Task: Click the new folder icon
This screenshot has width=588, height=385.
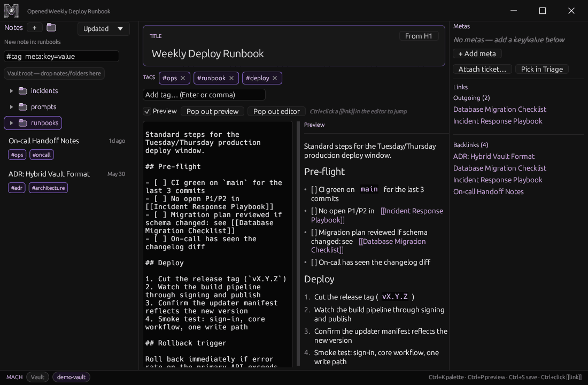Action: [x=51, y=27]
